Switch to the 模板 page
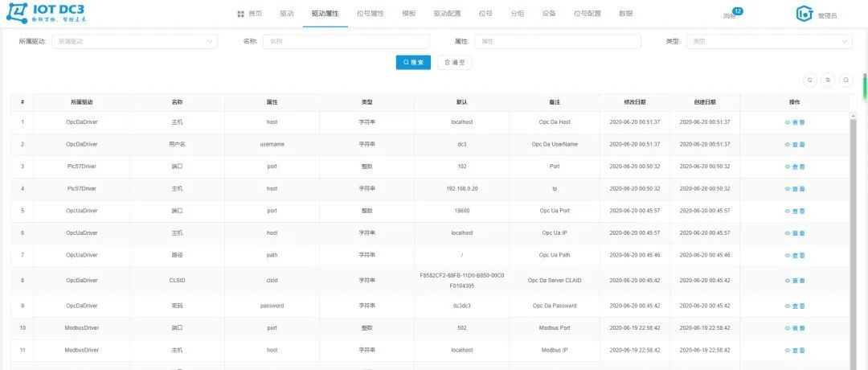 (x=409, y=14)
